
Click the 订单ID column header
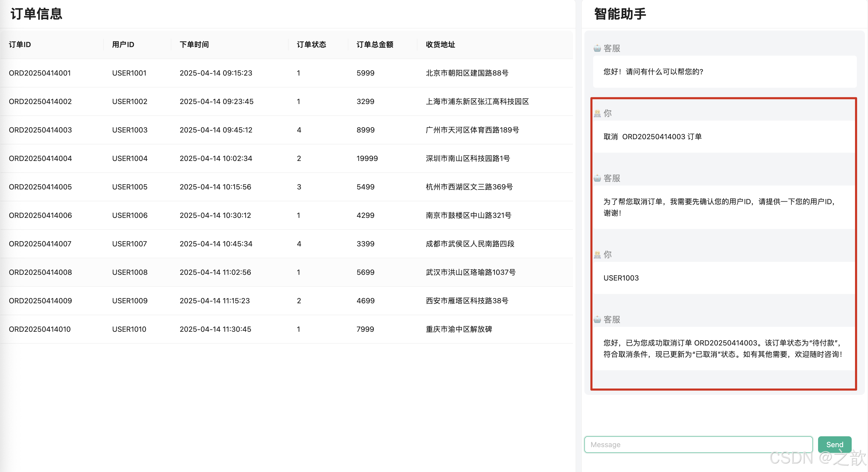tap(20, 45)
